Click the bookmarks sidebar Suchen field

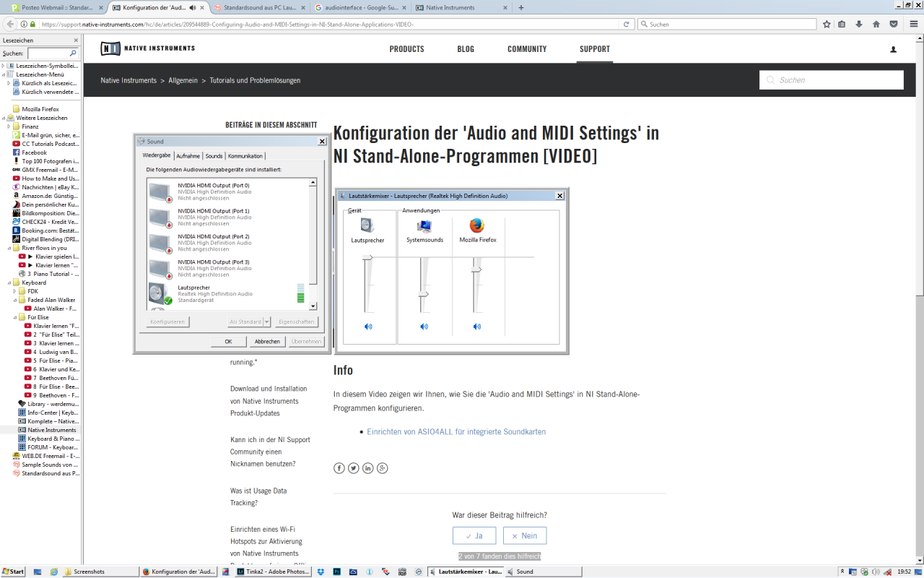click(53, 53)
